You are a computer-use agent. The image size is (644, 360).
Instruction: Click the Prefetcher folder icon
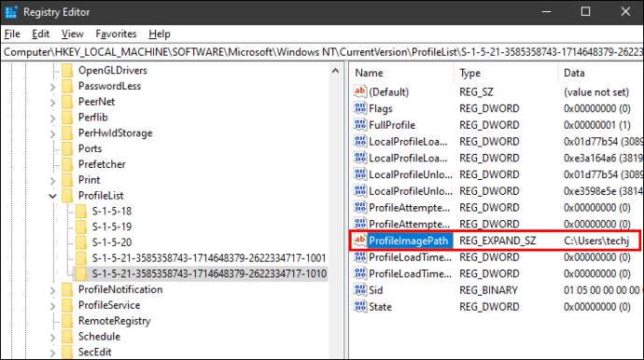click(67, 164)
